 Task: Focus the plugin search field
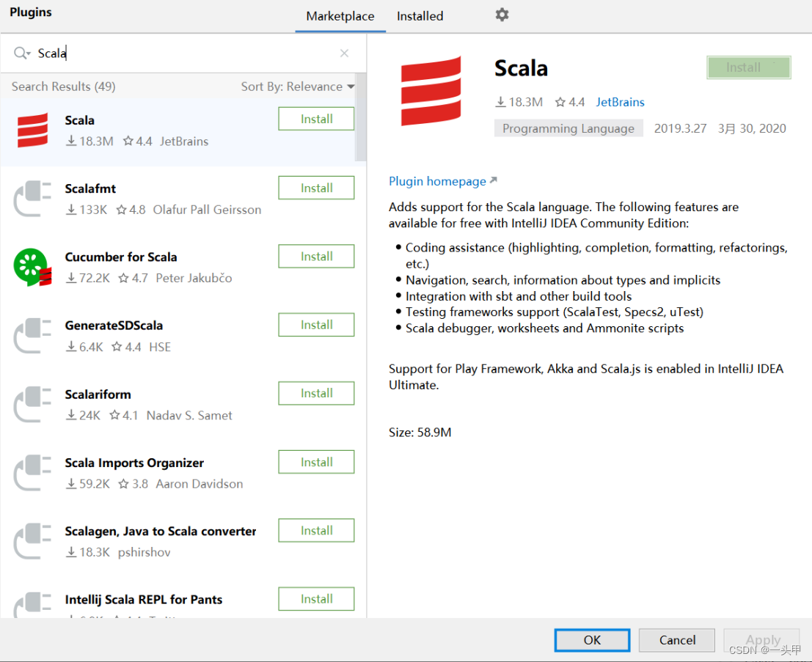point(184,54)
